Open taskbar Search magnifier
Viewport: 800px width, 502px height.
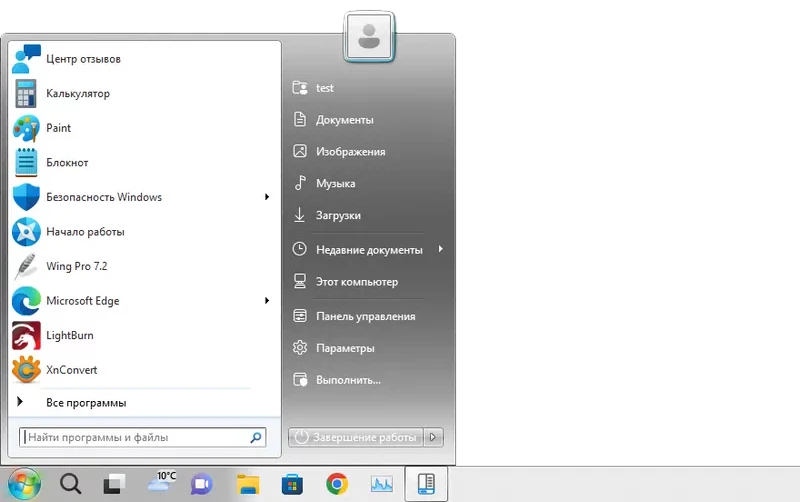(x=70, y=484)
